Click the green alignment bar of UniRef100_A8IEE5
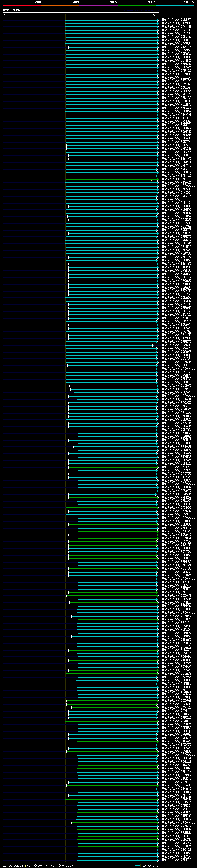The height and width of the screenshot is (868, 197). point(114,467)
